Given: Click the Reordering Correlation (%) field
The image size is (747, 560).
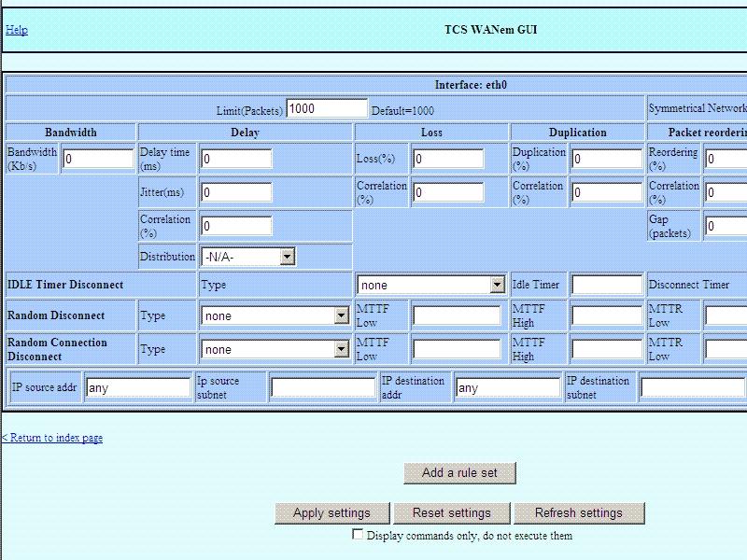Looking at the screenshot, I should (x=726, y=192).
